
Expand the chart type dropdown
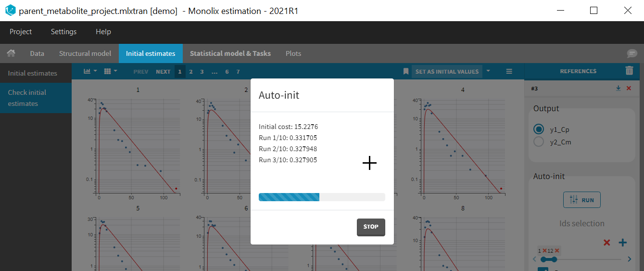tap(90, 71)
